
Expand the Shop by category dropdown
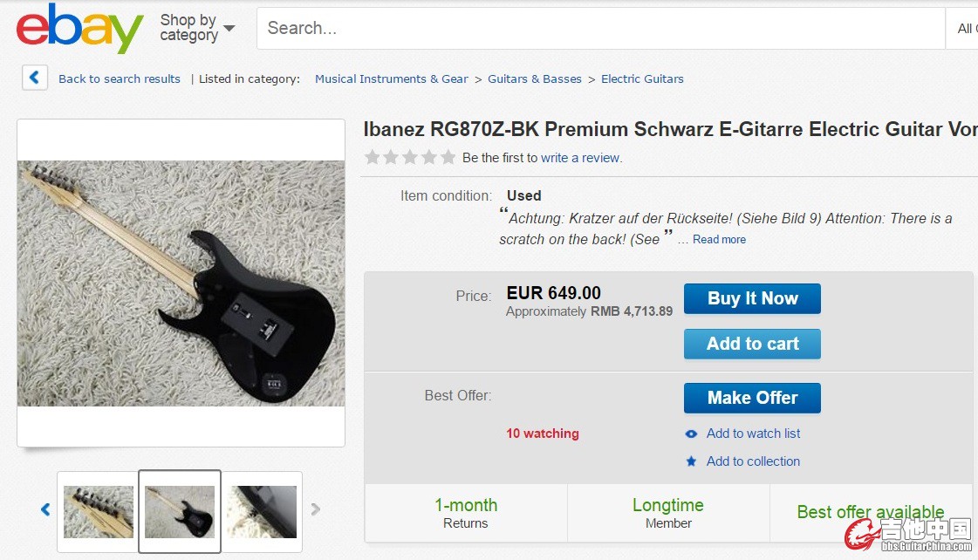pyautogui.click(x=197, y=28)
